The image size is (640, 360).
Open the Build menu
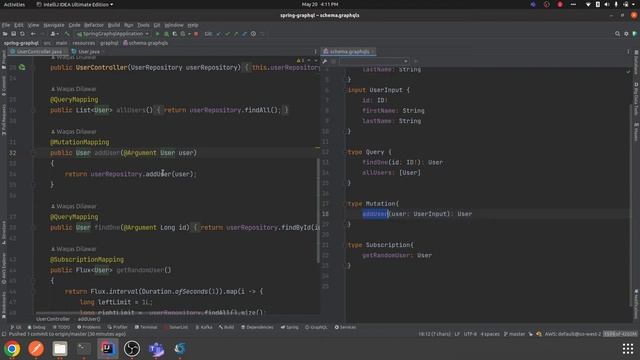point(114,25)
